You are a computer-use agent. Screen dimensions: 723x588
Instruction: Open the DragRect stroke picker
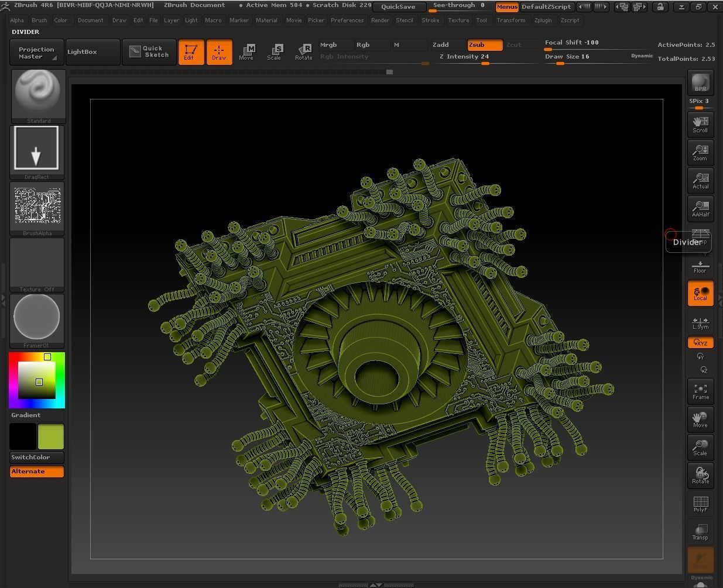coord(36,152)
